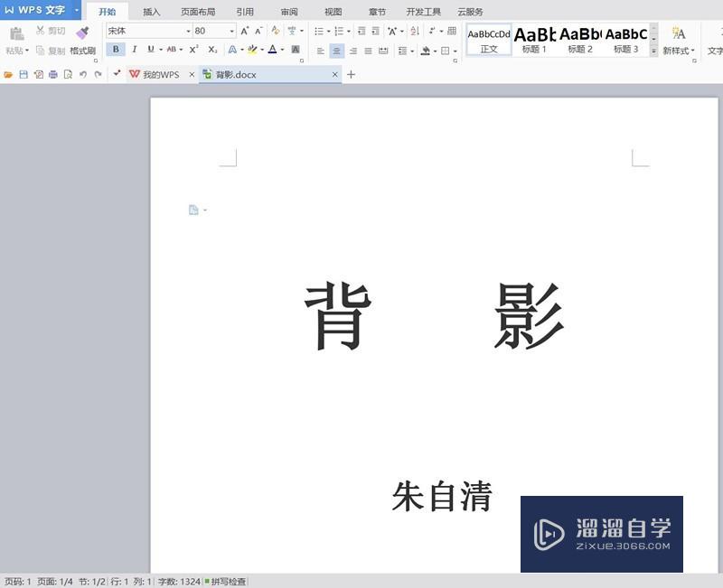This screenshot has width=723, height=588.
Task: Apply bold formatting to text
Action: [117, 50]
